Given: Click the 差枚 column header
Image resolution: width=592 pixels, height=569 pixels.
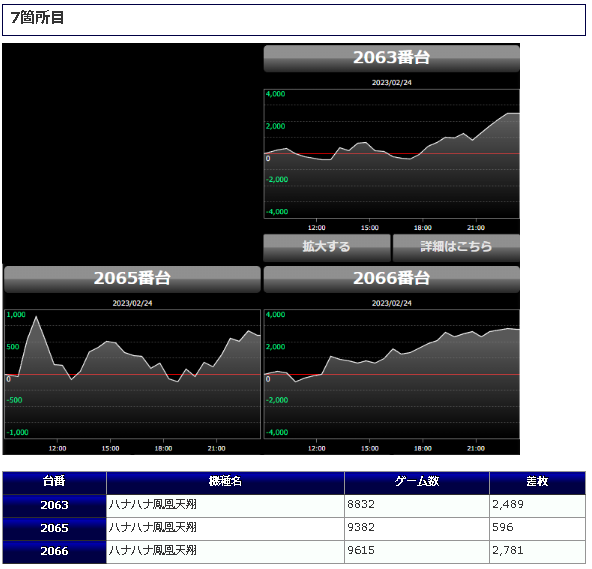Looking at the screenshot, I should click(x=538, y=483).
